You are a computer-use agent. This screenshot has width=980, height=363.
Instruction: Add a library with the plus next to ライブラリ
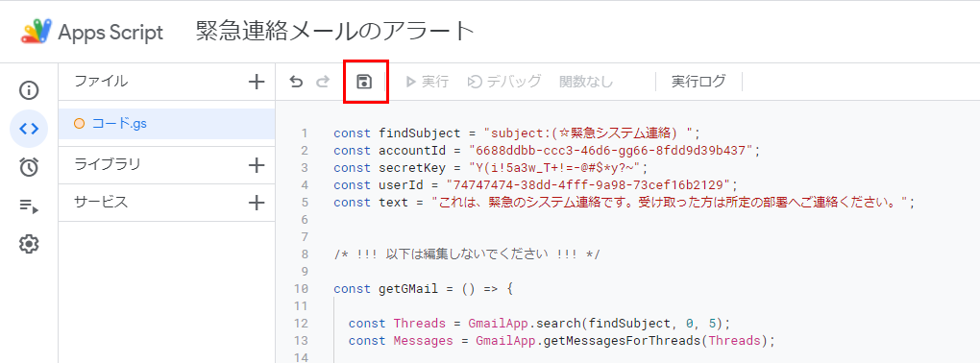tap(257, 165)
